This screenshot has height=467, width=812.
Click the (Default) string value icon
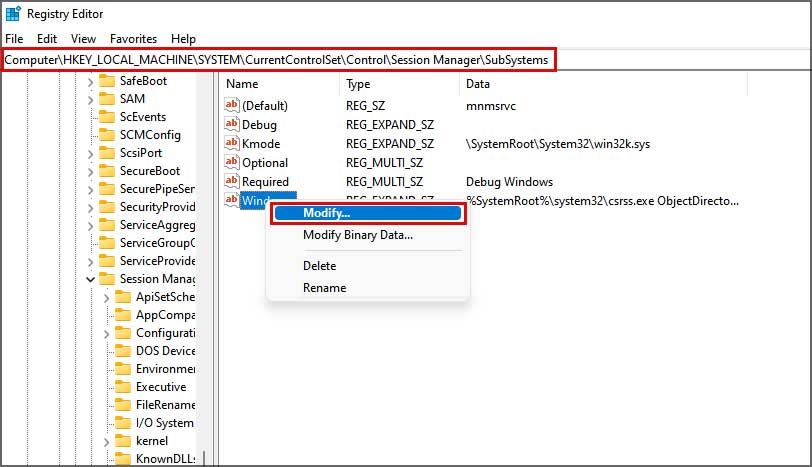point(231,105)
